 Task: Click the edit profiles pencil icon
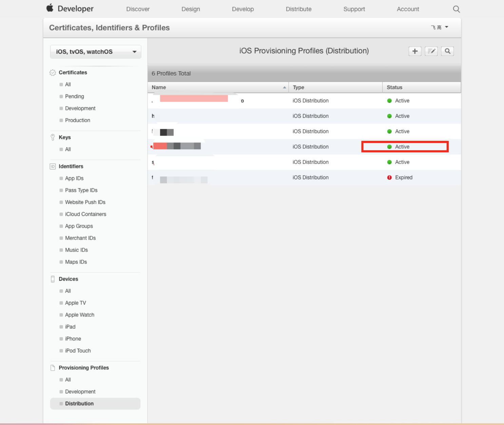pos(431,51)
